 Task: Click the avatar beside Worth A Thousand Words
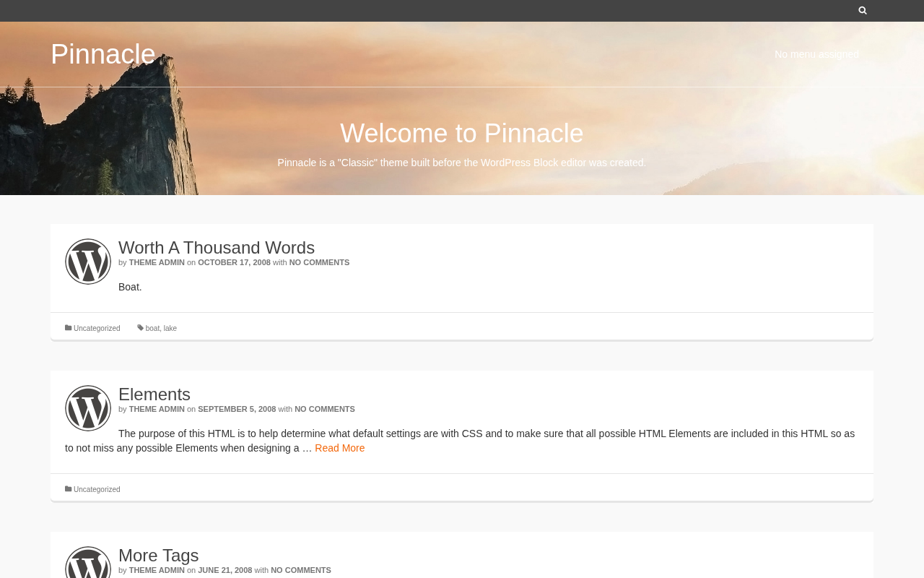point(88,262)
